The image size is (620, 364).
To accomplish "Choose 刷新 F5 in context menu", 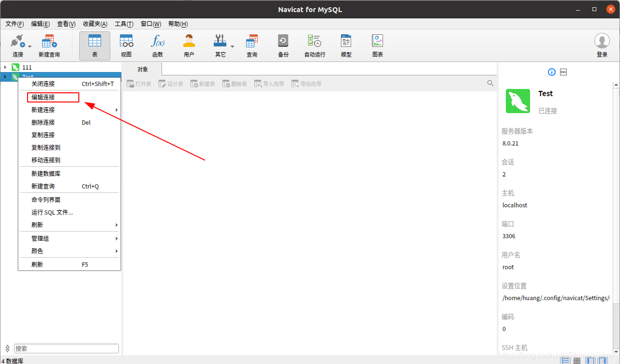I will [x=69, y=264].
